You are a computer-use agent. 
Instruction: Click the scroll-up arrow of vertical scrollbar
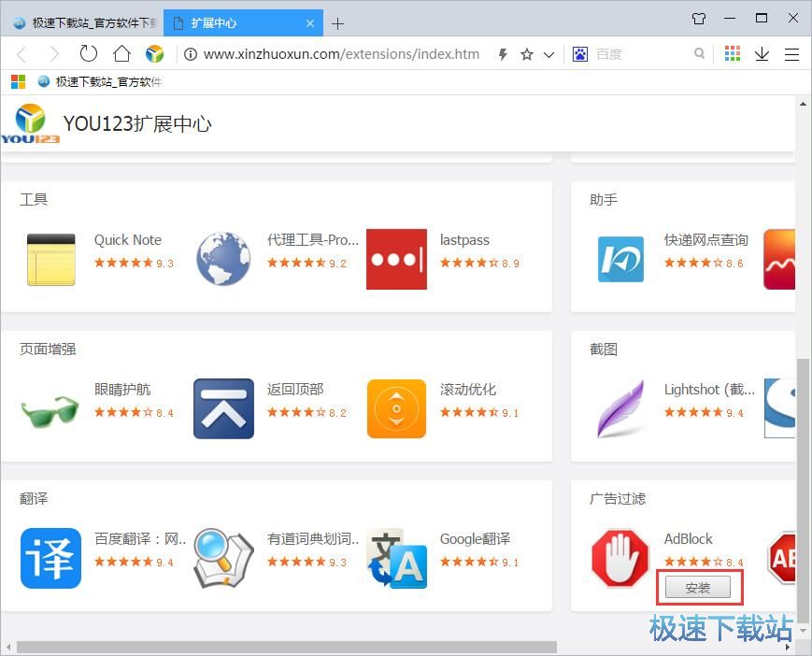(x=804, y=104)
